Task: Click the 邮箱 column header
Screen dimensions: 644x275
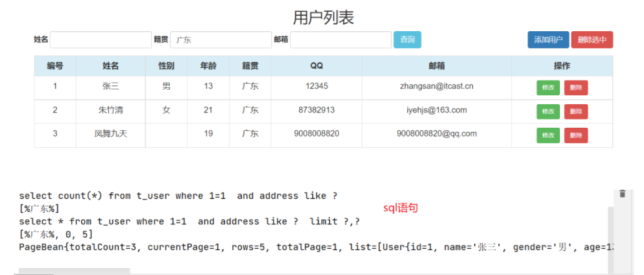Action: click(x=437, y=66)
